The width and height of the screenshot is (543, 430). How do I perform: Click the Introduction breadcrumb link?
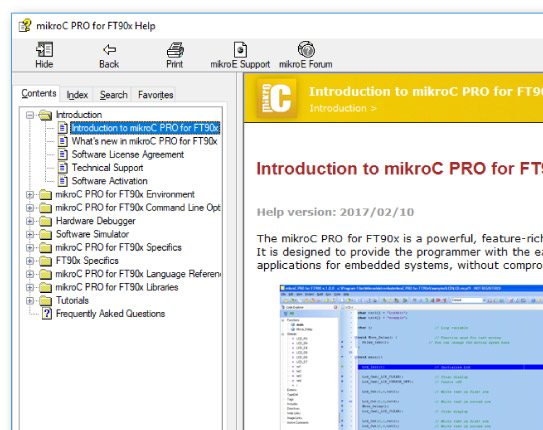(338, 108)
